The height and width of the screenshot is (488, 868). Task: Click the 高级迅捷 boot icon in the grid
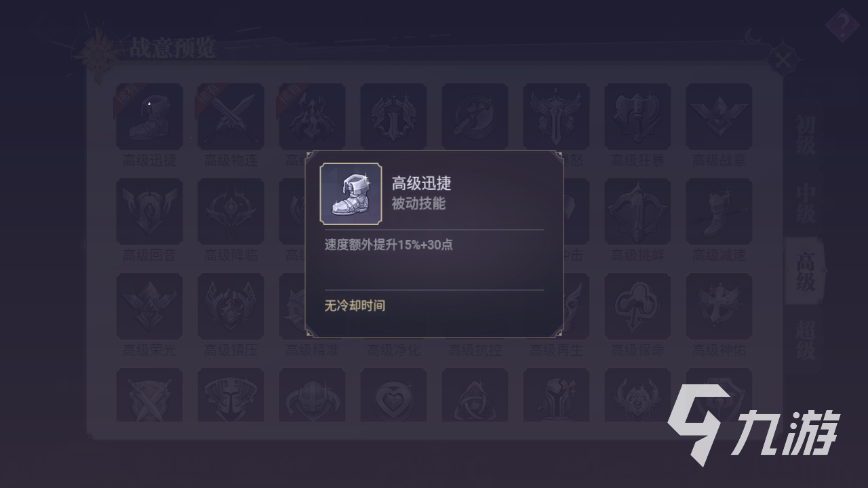(x=149, y=117)
